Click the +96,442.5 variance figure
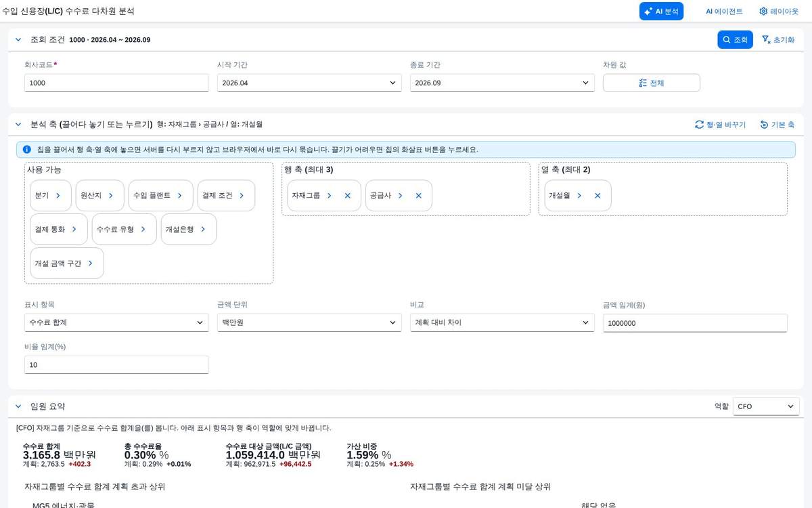The image size is (812, 508). 296,464
